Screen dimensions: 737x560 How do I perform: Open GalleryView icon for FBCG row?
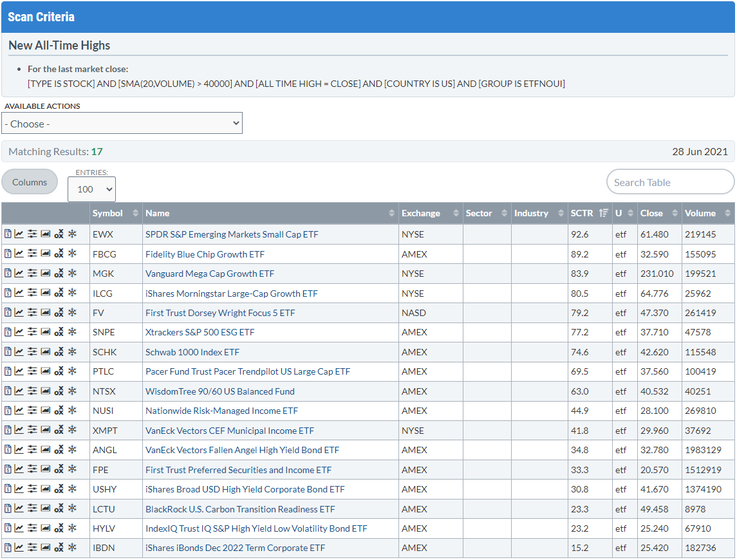click(x=46, y=254)
